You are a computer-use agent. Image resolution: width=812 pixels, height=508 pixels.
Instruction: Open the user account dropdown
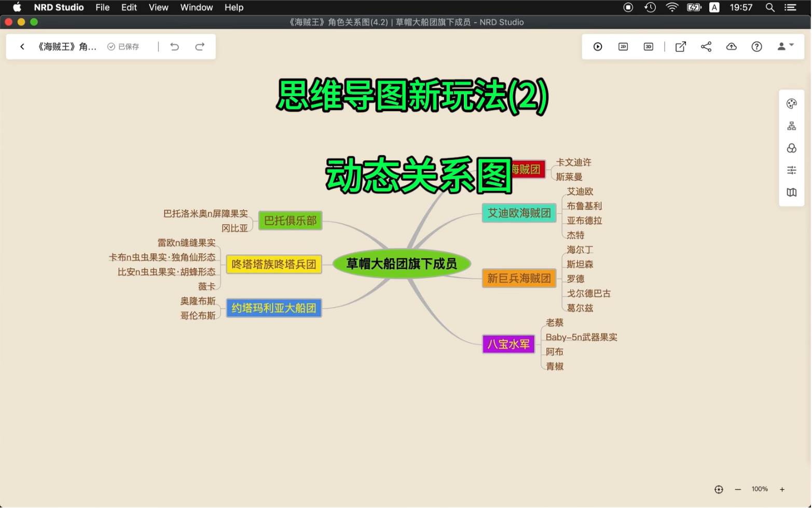click(x=786, y=46)
